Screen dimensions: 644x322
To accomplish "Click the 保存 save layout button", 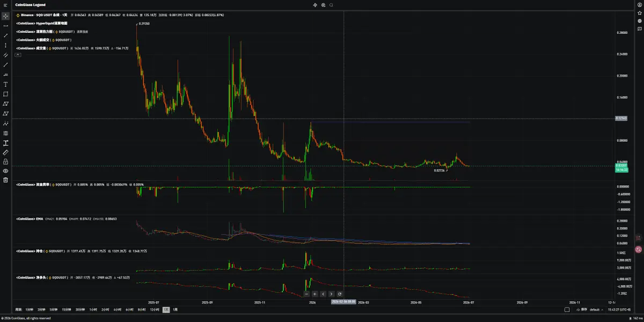I will (x=582, y=310).
